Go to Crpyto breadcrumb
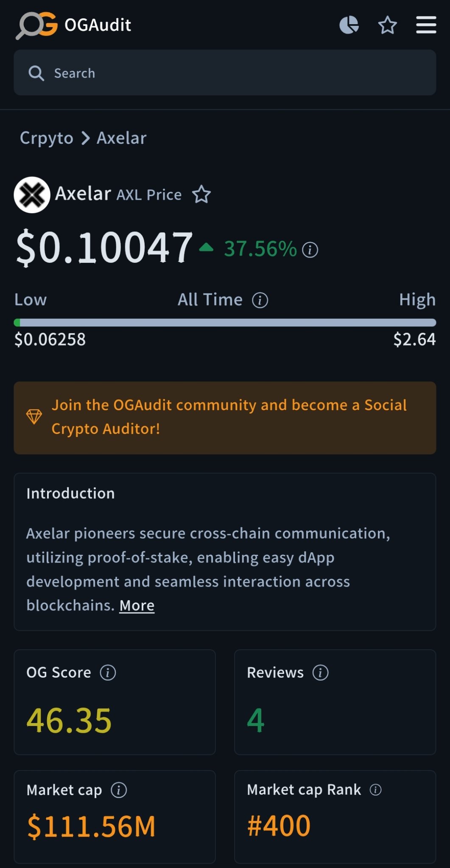This screenshot has width=450, height=868. [47, 138]
